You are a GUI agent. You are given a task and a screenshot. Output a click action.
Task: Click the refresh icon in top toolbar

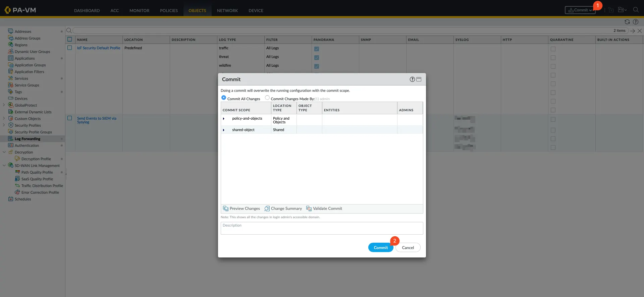click(627, 22)
